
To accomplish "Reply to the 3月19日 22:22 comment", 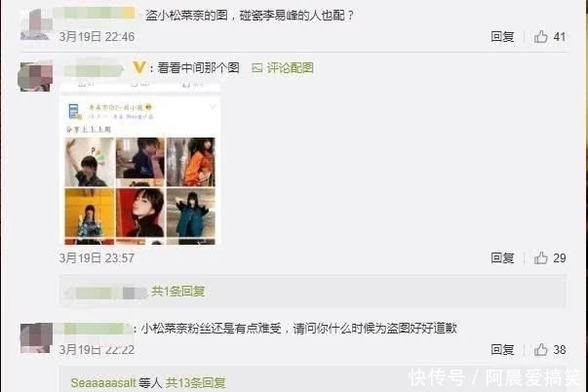I will click(x=502, y=350).
